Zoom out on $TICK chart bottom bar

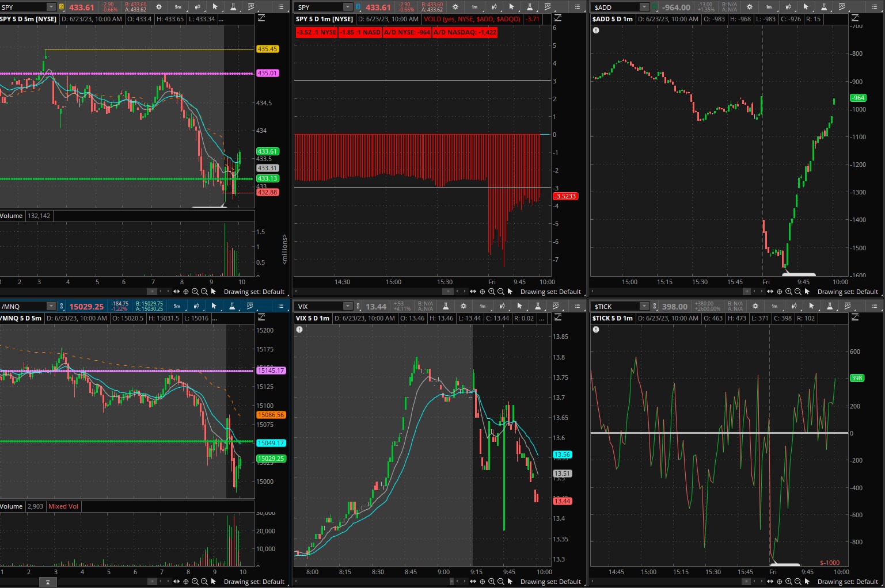pyautogui.click(x=798, y=582)
